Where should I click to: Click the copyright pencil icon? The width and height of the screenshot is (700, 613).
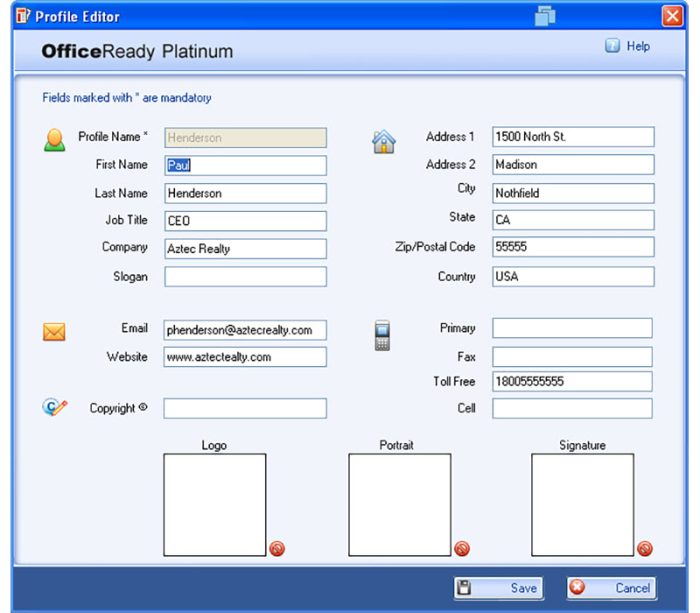[54, 407]
